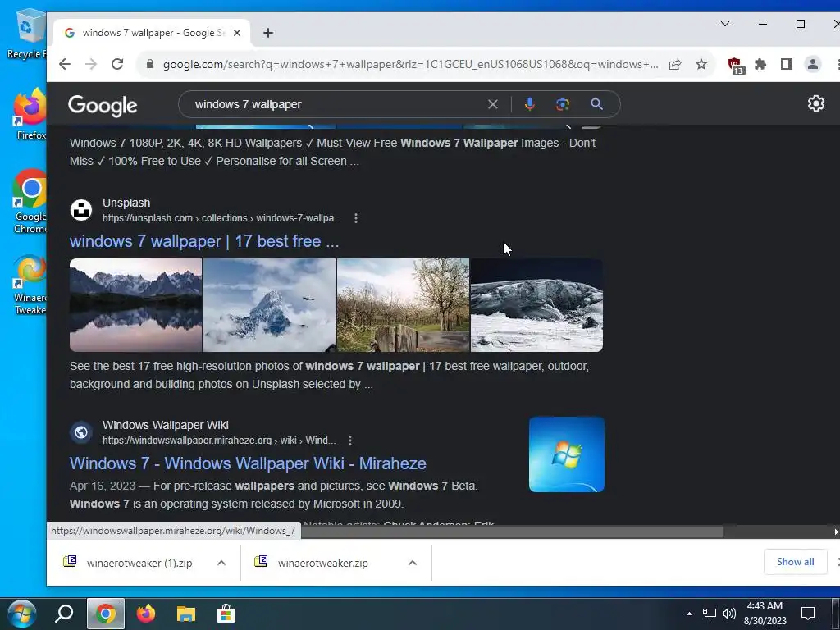The width and height of the screenshot is (840, 630).
Task: Open Microsoft Store from the taskbar
Action: tap(226, 614)
